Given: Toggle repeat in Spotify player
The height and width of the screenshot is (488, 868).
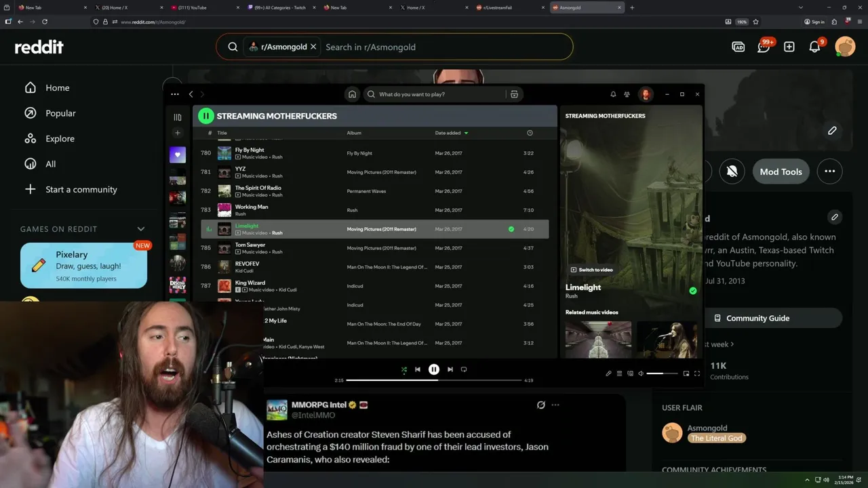Looking at the screenshot, I should click(x=464, y=369).
